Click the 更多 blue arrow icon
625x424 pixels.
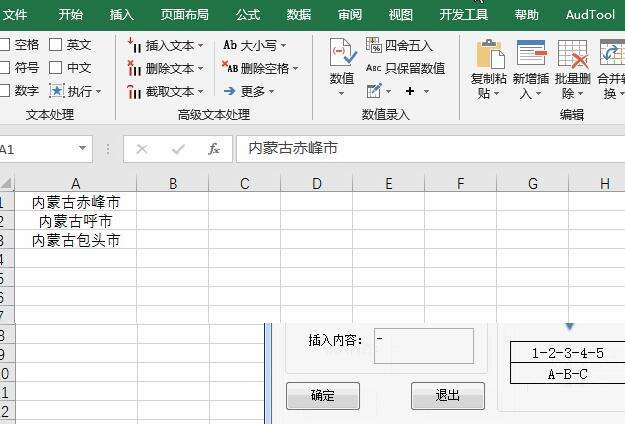tap(230, 91)
